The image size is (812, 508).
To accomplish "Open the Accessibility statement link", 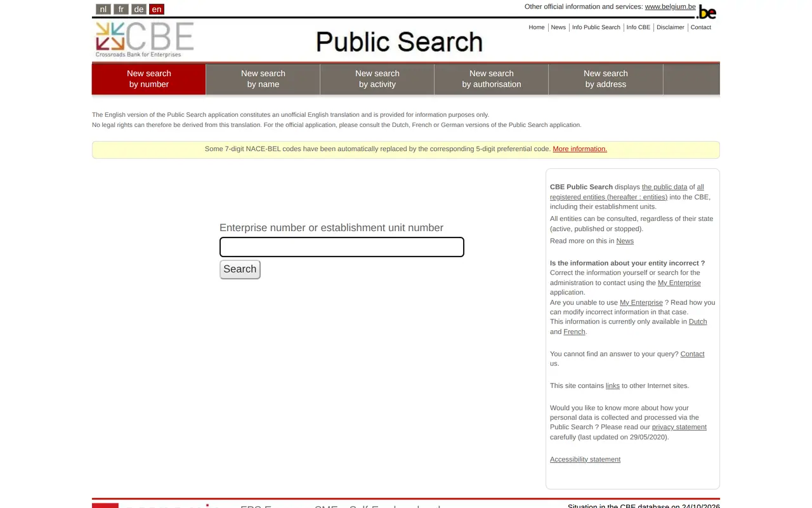I will point(585,459).
